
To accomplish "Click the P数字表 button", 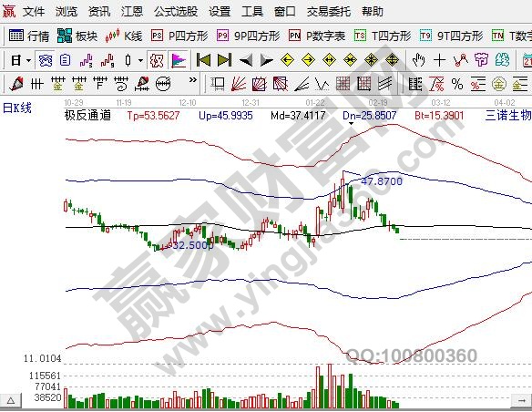I will 317,36.
